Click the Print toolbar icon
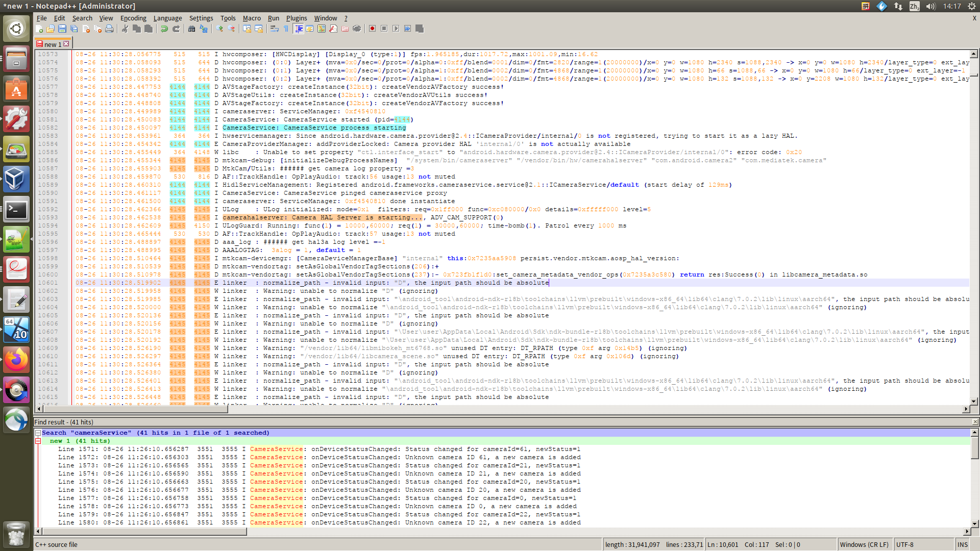Viewport: 980px width, 551px height. (109, 29)
